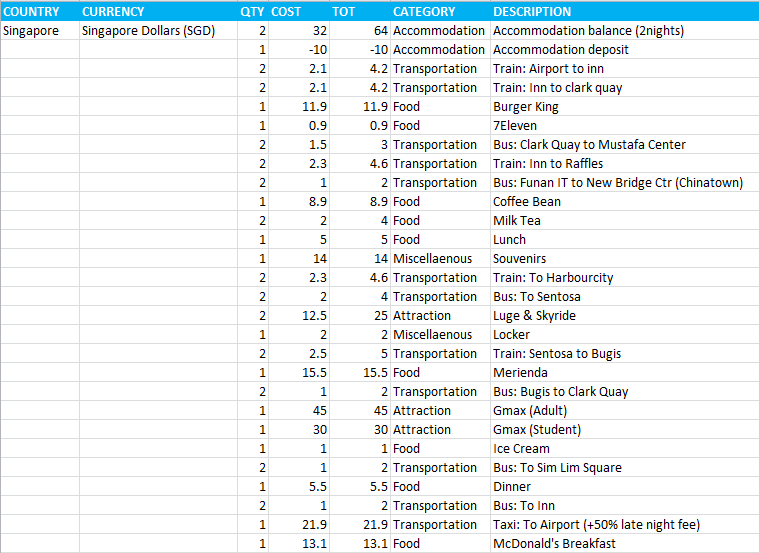This screenshot has width=759, height=553.
Task: Select the Accommodation deposit description cell
Action: (x=624, y=49)
